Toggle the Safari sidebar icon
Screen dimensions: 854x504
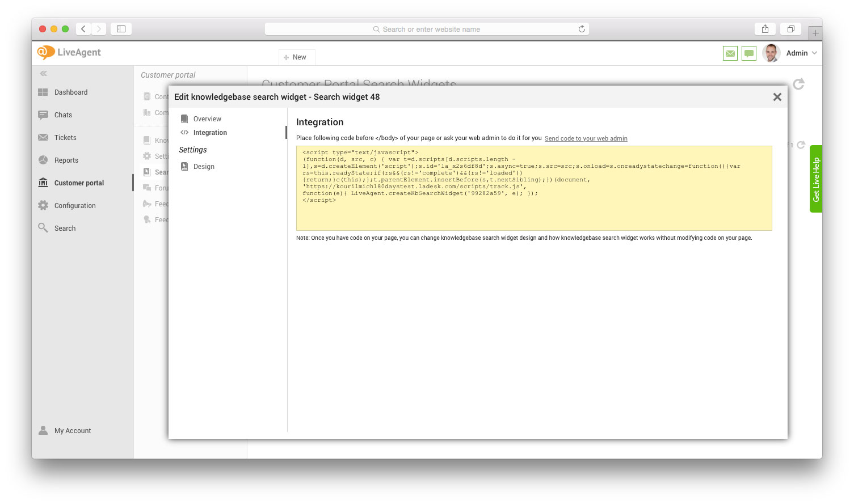(x=121, y=29)
